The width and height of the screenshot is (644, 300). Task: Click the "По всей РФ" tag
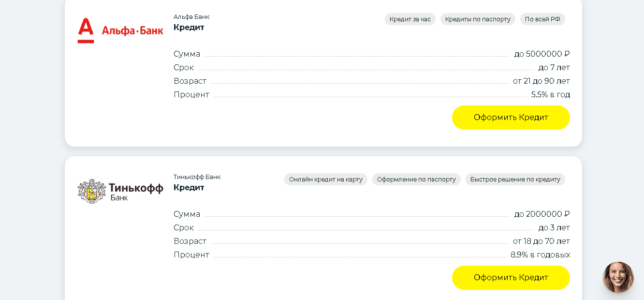pos(542,19)
